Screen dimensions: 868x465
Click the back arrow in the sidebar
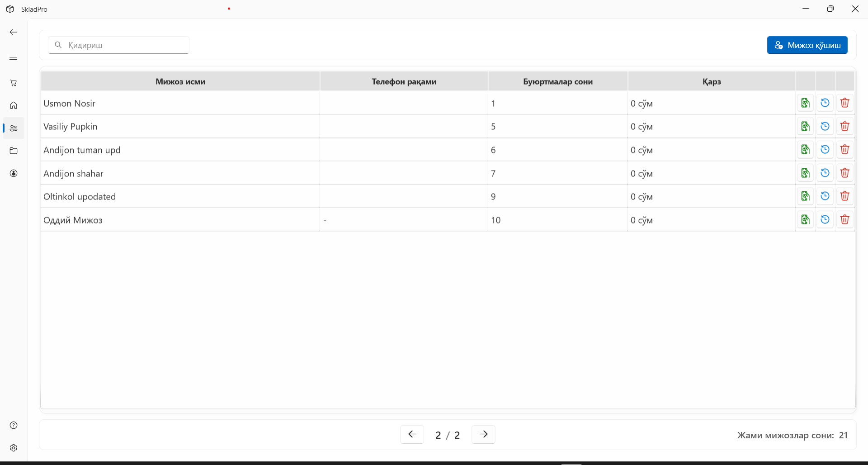click(14, 32)
